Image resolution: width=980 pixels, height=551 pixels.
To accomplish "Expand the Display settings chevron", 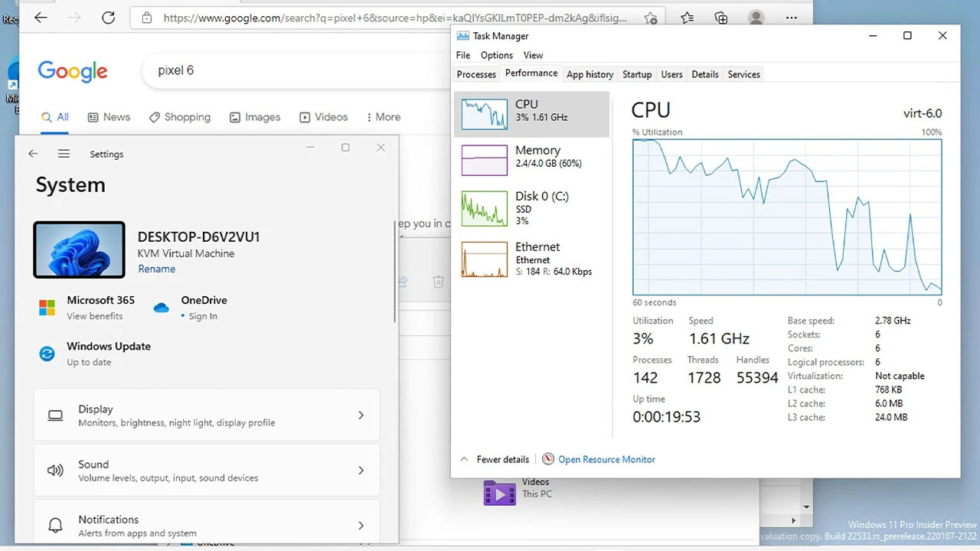I will point(361,416).
